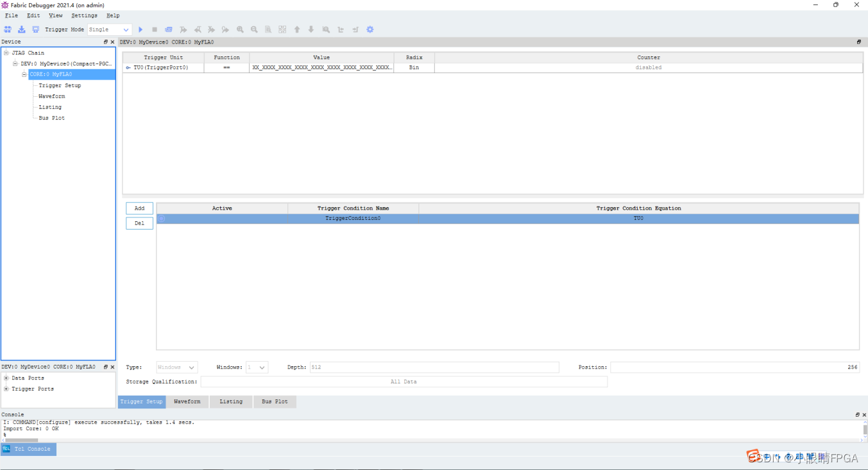Click the TU0 Value cell with X pattern
The width and height of the screenshot is (868, 470).
[321, 67]
